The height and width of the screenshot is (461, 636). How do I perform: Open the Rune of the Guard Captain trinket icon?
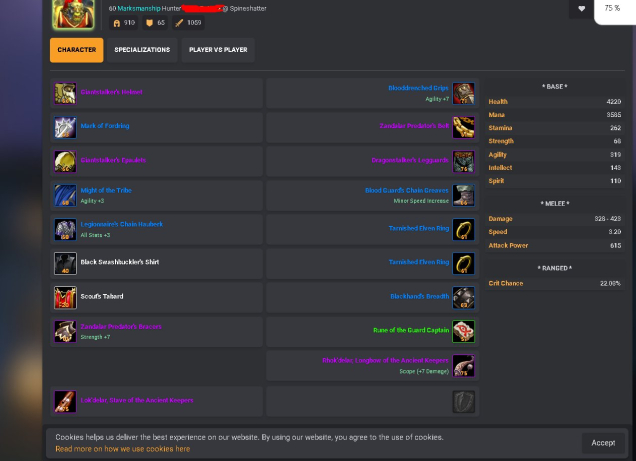[464, 331]
